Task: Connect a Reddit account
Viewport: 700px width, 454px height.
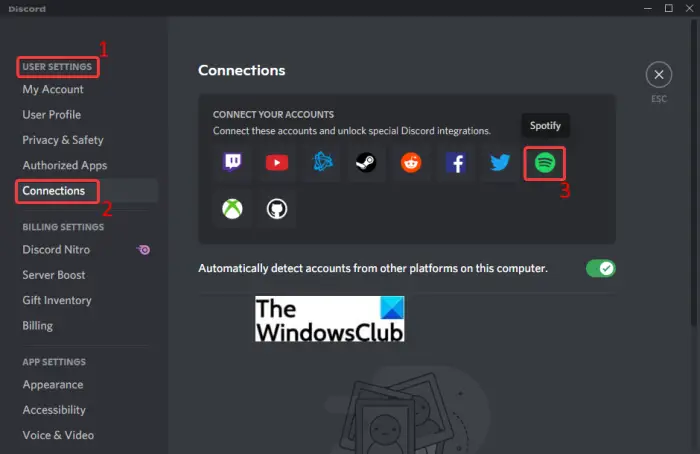Action: pyautogui.click(x=411, y=162)
